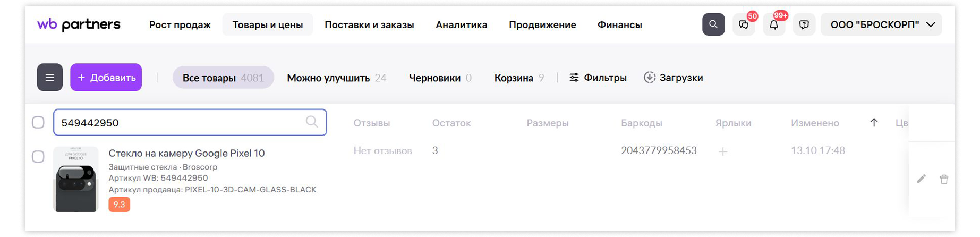980x237 pixels.
Task: Open Фильтры panel
Action: pyautogui.click(x=598, y=78)
